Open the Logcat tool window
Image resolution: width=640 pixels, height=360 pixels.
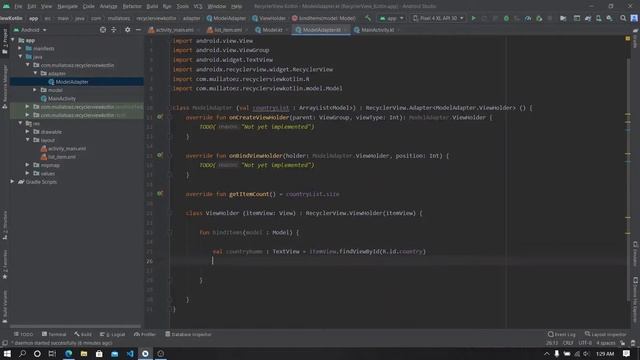pyautogui.click(x=113, y=334)
